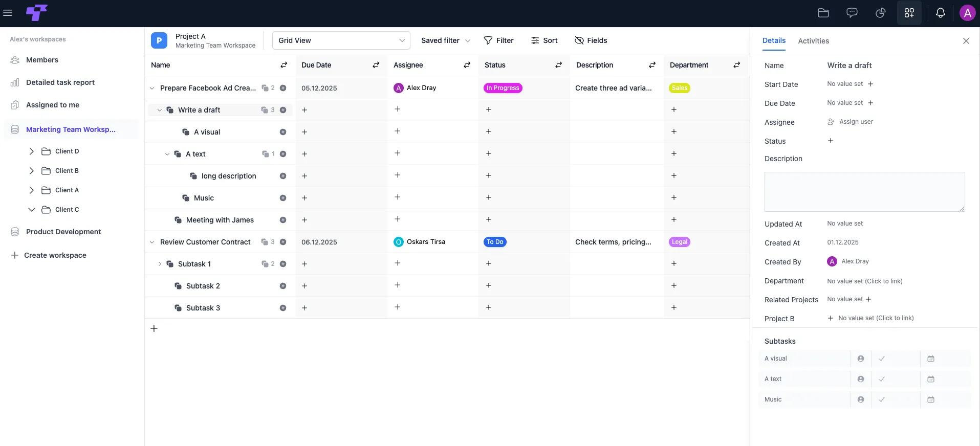Open the chat messages icon
Screen dimensions: 980x446
(852, 13)
